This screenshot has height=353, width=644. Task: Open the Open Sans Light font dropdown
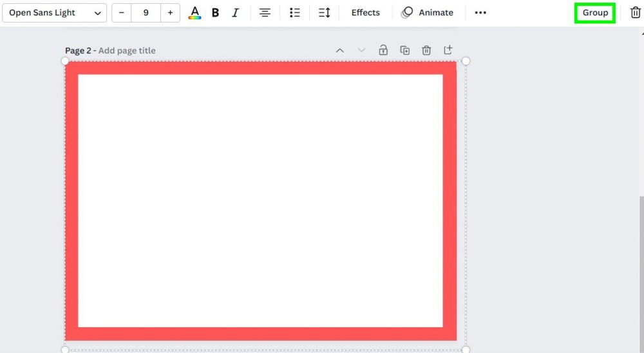coord(55,13)
